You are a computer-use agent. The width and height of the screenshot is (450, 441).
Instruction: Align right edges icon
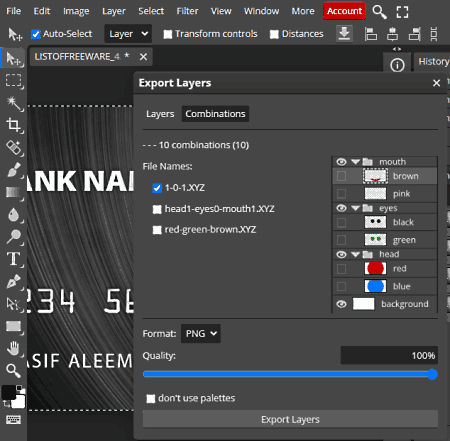pos(414,34)
